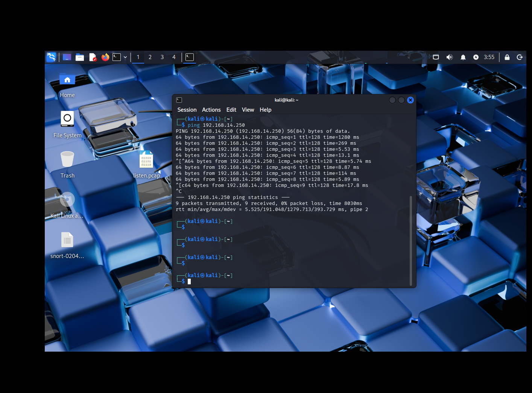
Task: Click the '192.168.14.250 ping statistics' line
Action: tap(233, 197)
